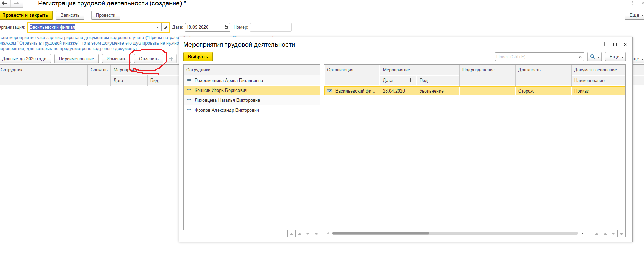Clear the search field with the x icon
The width and height of the screenshot is (644, 256).
(580, 57)
